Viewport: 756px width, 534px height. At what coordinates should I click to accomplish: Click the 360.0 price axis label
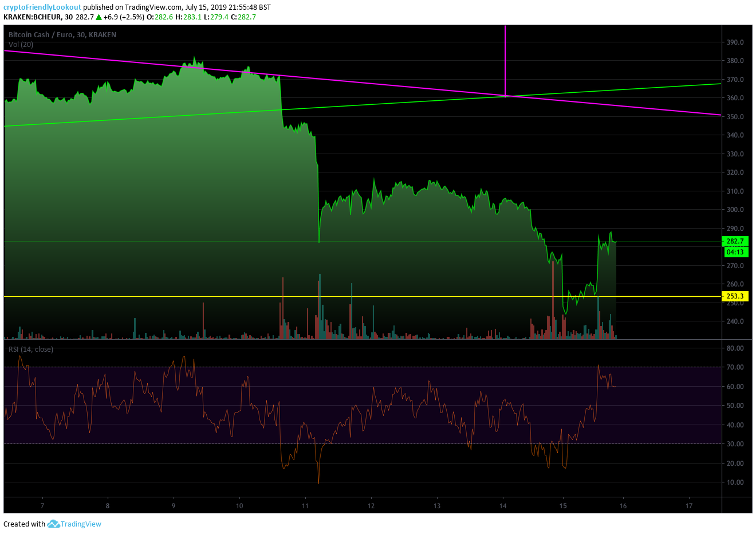tap(735, 98)
